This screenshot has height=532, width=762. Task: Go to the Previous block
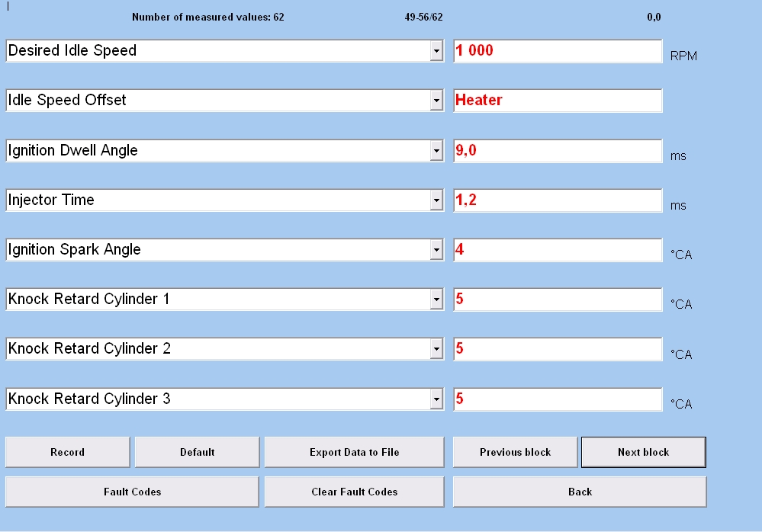click(515, 453)
